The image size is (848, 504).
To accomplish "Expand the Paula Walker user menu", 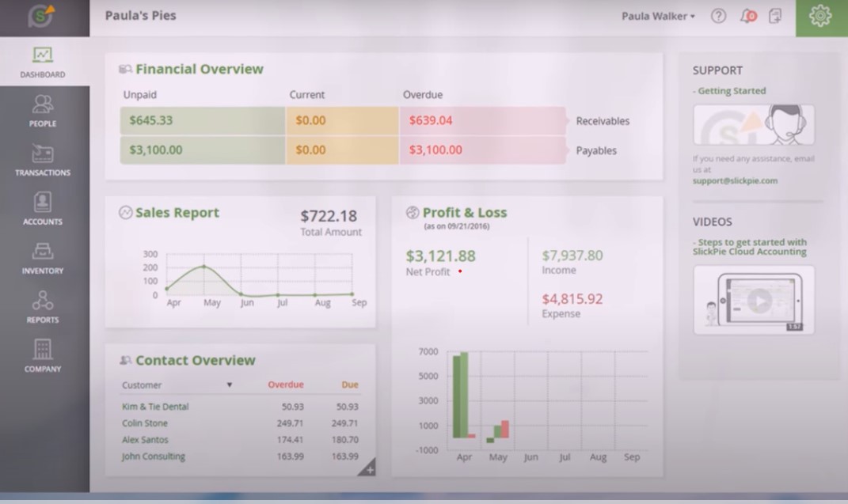I will (658, 16).
